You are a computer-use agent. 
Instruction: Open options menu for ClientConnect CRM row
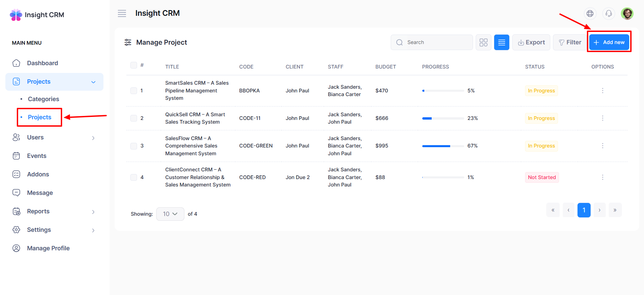click(602, 177)
